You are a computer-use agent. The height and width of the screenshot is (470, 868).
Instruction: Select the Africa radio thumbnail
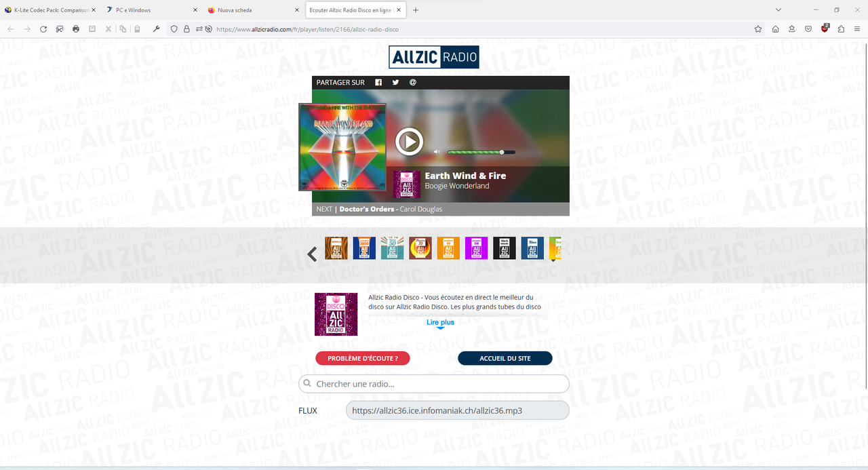point(336,248)
